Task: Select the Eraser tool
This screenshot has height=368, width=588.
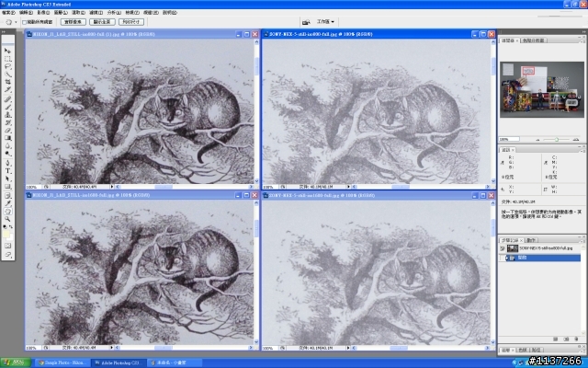Action: 7,131
